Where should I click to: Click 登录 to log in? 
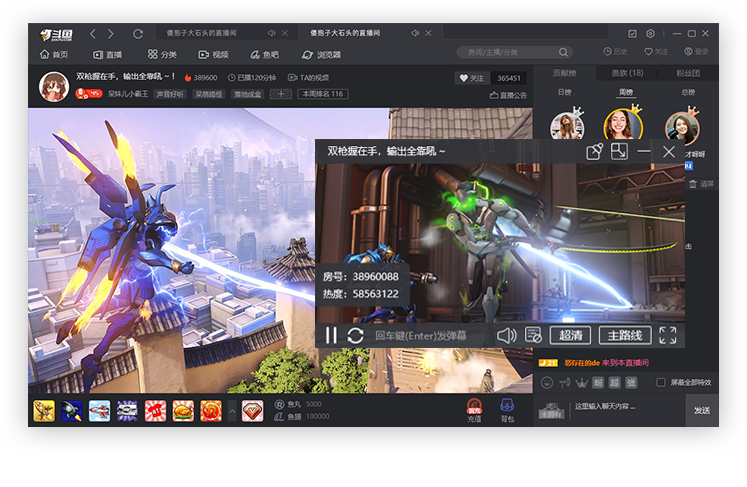(697, 51)
